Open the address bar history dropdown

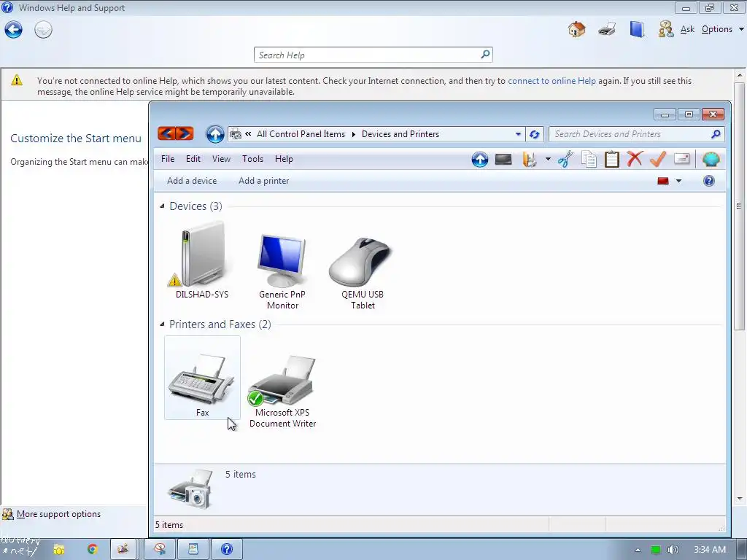click(518, 134)
